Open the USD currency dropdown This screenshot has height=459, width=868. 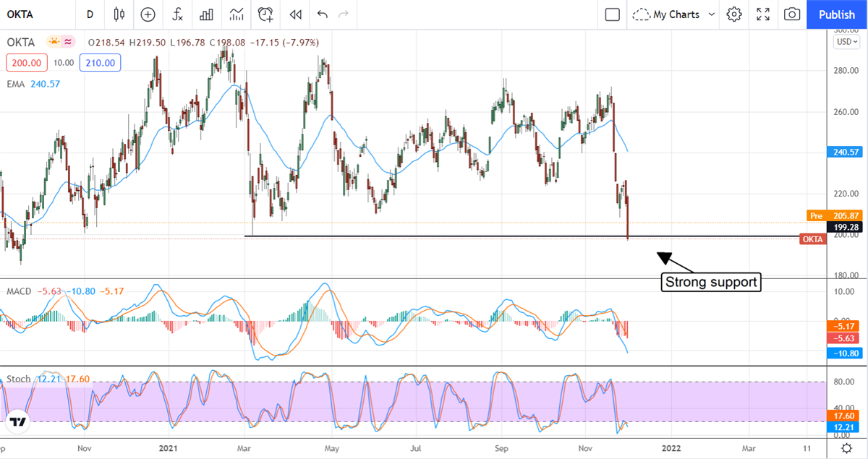click(x=845, y=42)
